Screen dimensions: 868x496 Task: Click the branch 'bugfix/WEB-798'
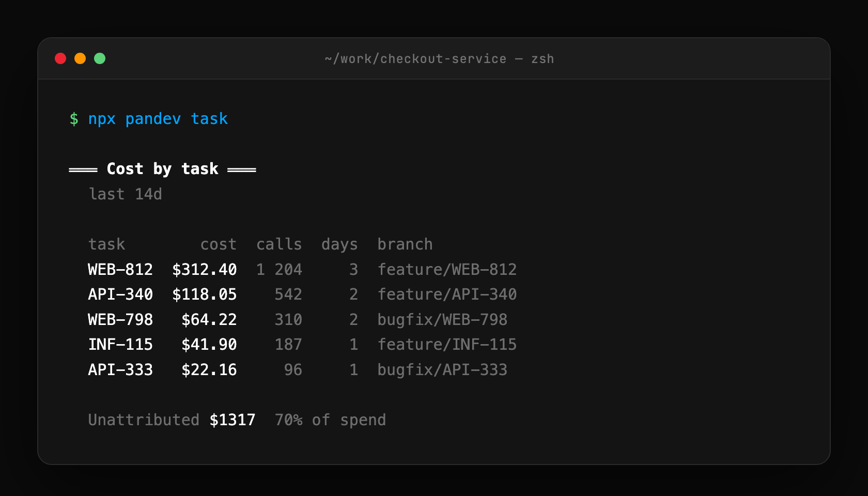click(x=442, y=320)
